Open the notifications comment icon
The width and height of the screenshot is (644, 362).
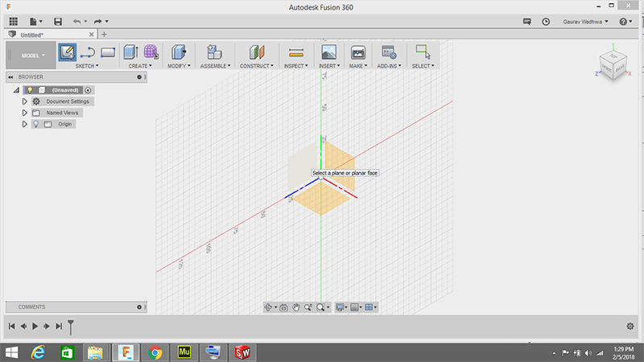pos(527,22)
